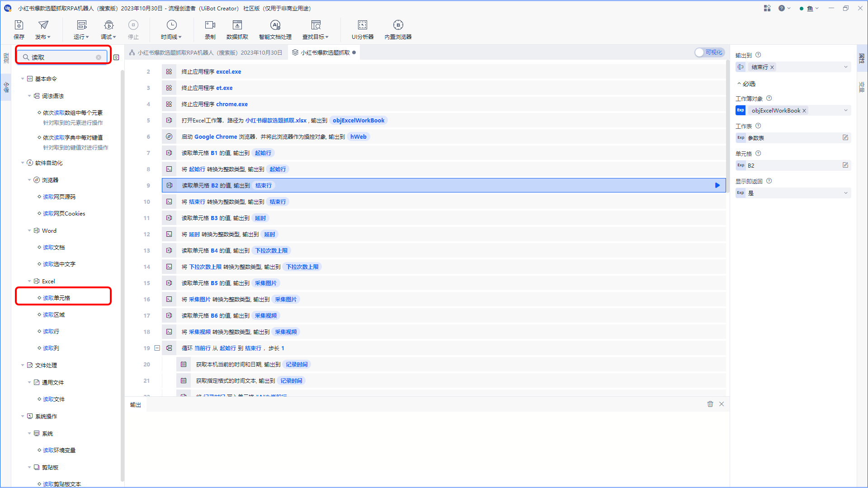
Task: Toggle the 可视化 visual mode switch
Action: (709, 52)
